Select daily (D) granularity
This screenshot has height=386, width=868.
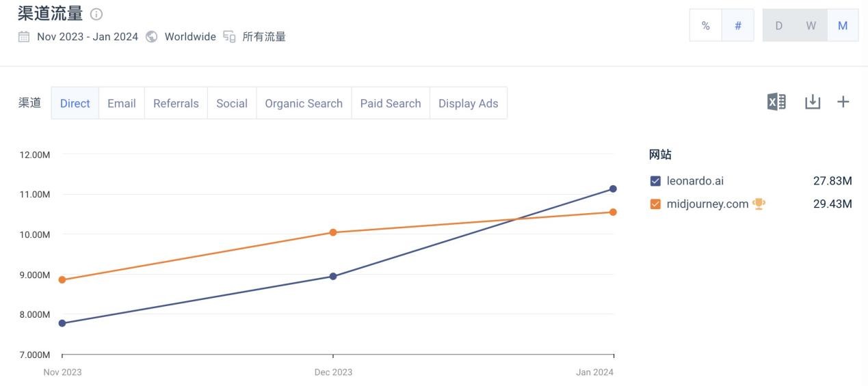[x=779, y=26]
